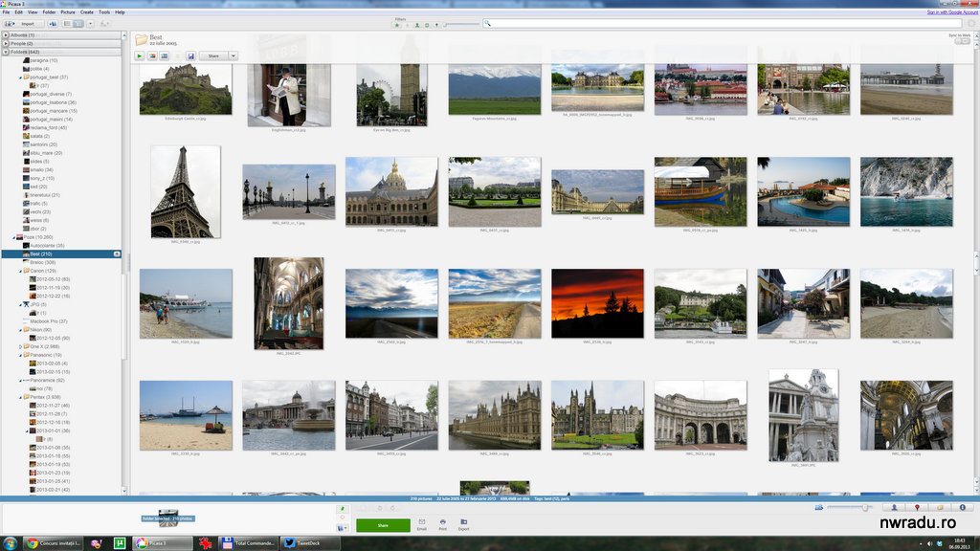Screen dimensions: 980x551
Task: Hold selected items with green pin
Action: pyautogui.click(x=342, y=509)
